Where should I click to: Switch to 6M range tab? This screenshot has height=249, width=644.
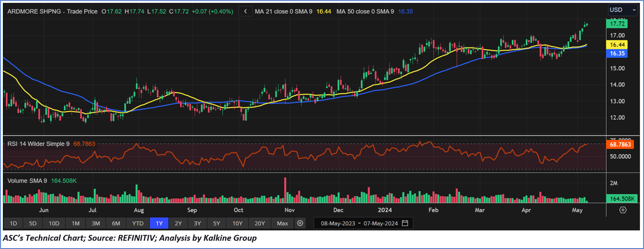[x=116, y=223]
